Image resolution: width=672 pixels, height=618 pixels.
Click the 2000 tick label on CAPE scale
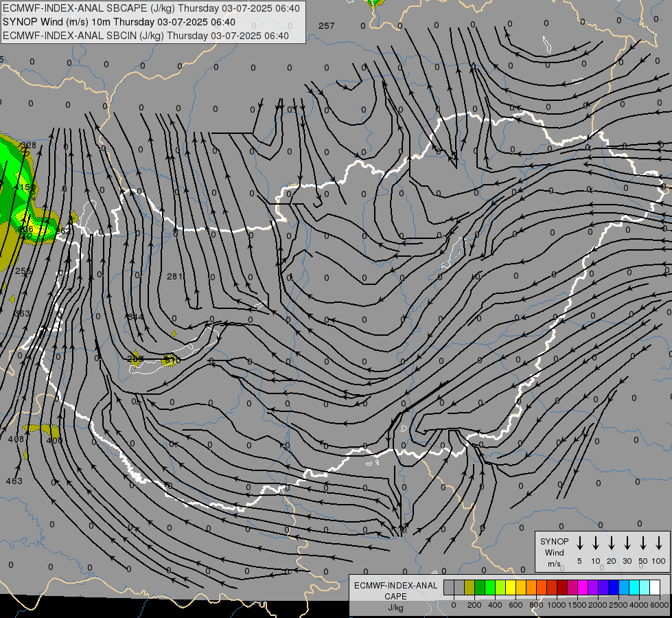tap(598, 605)
